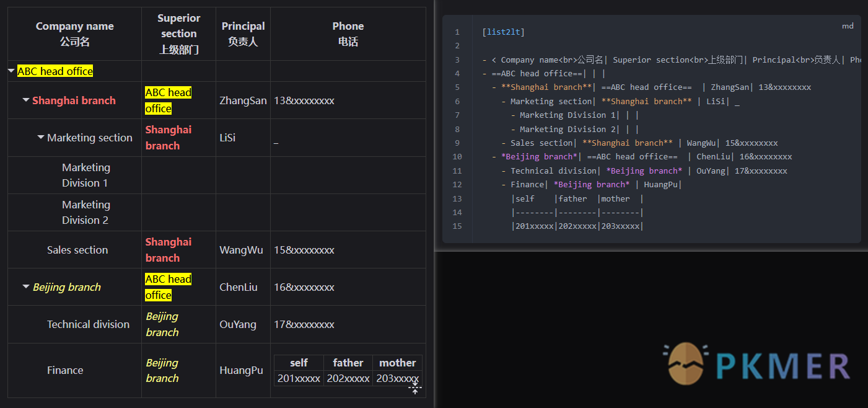Click line number 2 in code gutter
This screenshot has width=868, height=408.
457,46
